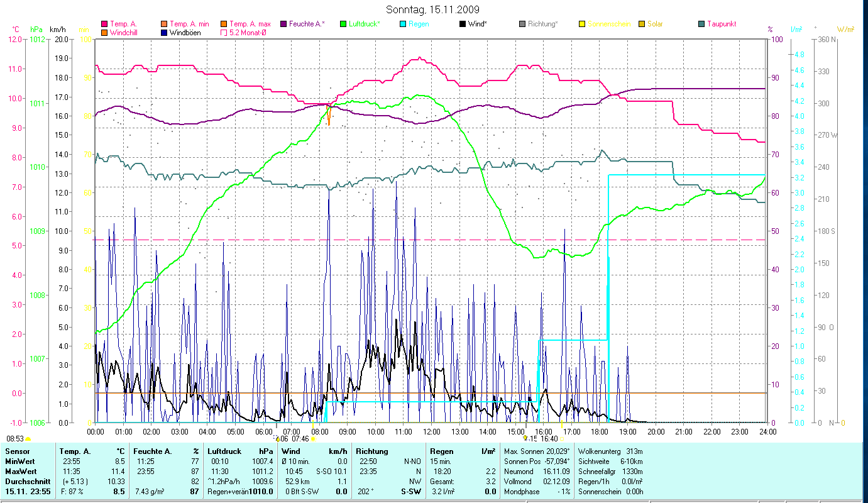The width and height of the screenshot is (868, 503).
Task: Click the pink Temp. A. legend swatch
Action: pyautogui.click(x=104, y=24)
